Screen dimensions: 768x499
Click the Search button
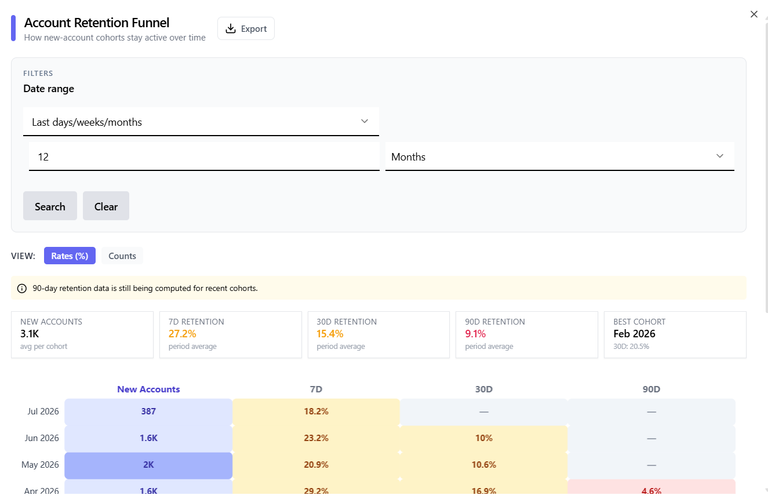coord(50,206)
